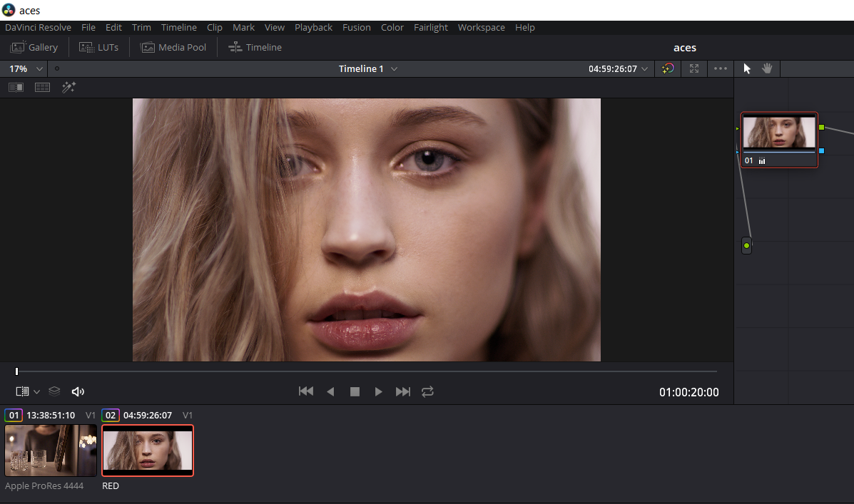This screenshot has height=504, width=854.
Task: Click the enhanced viewer expand icon
Action: tap(694, 68)
